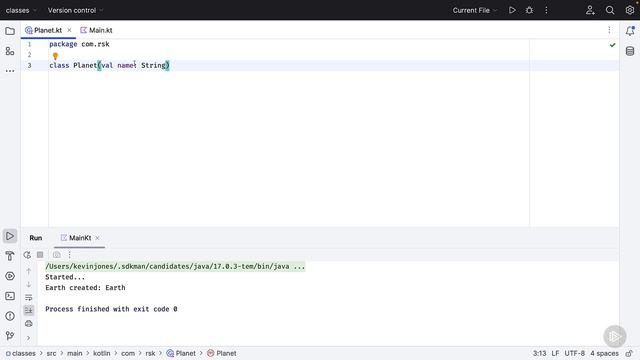Click the camera icon in the Run toolbar

click(x=57, y=255)
